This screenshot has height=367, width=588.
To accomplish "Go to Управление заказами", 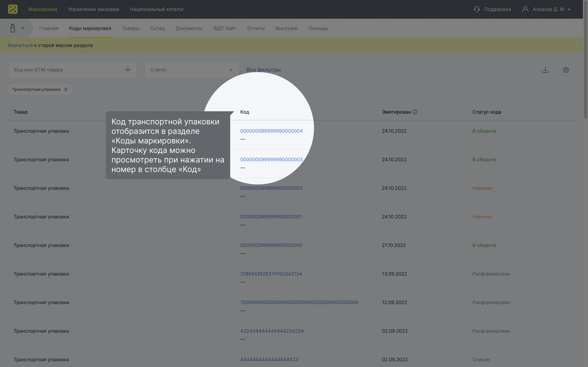I will point(93,9).
